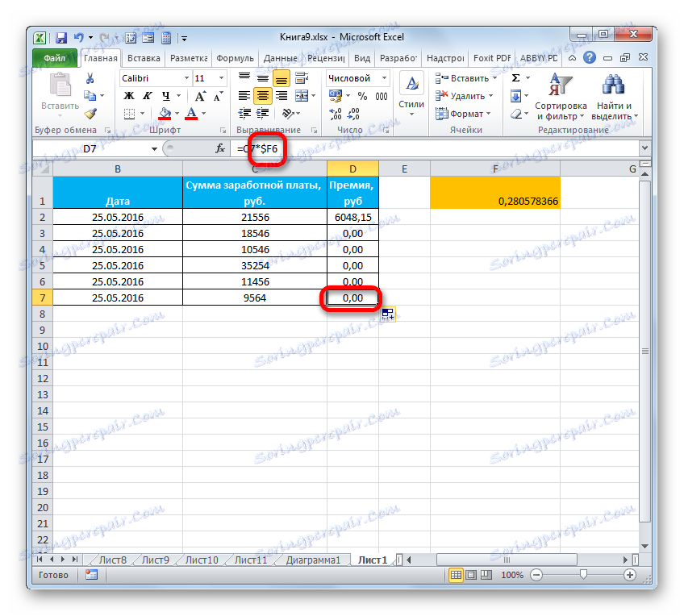Open the font color dropdown arrow

coord(204,114)
